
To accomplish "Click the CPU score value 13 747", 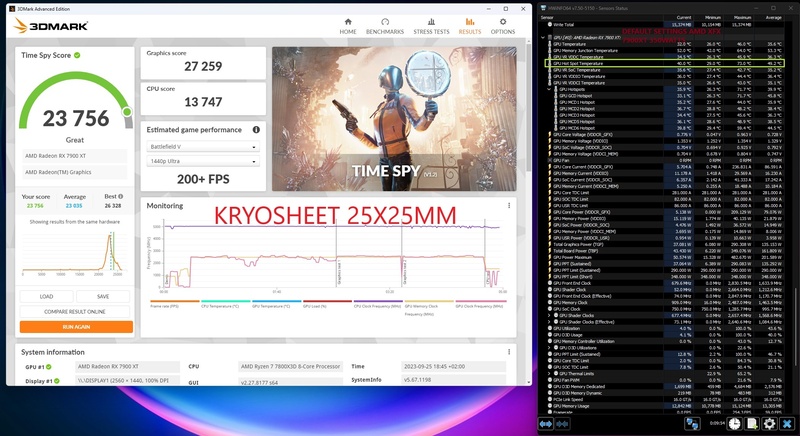I will [x=203, y=102].
